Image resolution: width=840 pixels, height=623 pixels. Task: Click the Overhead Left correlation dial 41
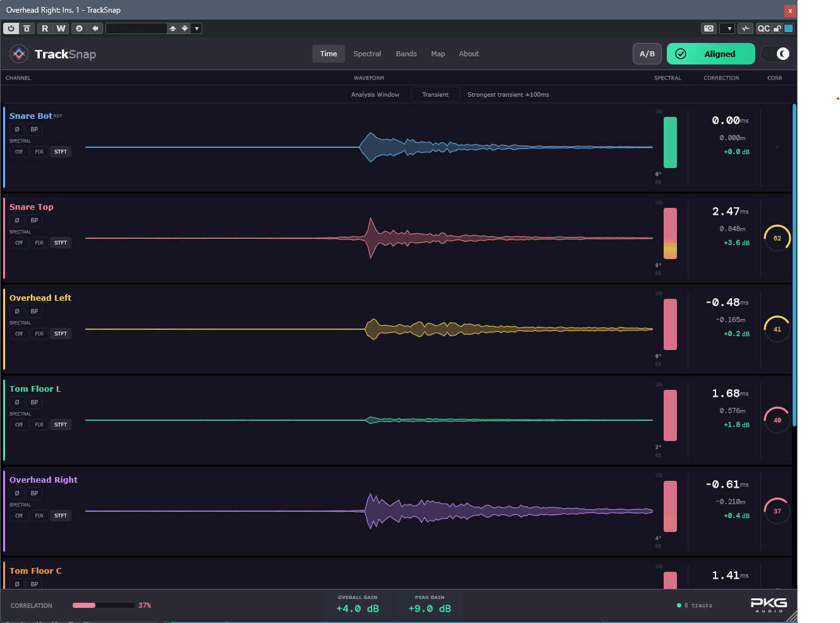click(x=777, y=329)
